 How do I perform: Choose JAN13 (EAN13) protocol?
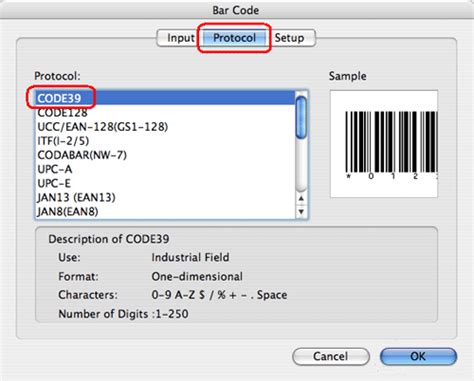[x=165, y=197]
